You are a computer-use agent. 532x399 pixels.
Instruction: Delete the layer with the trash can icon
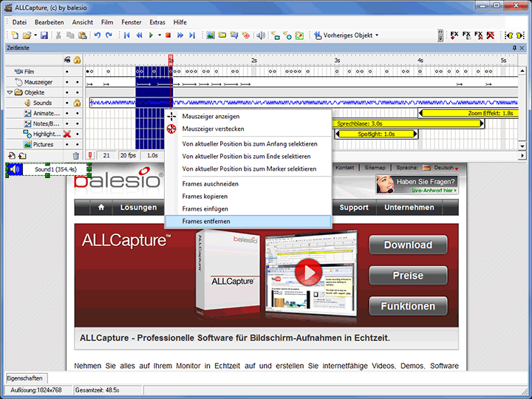point(75,156)
